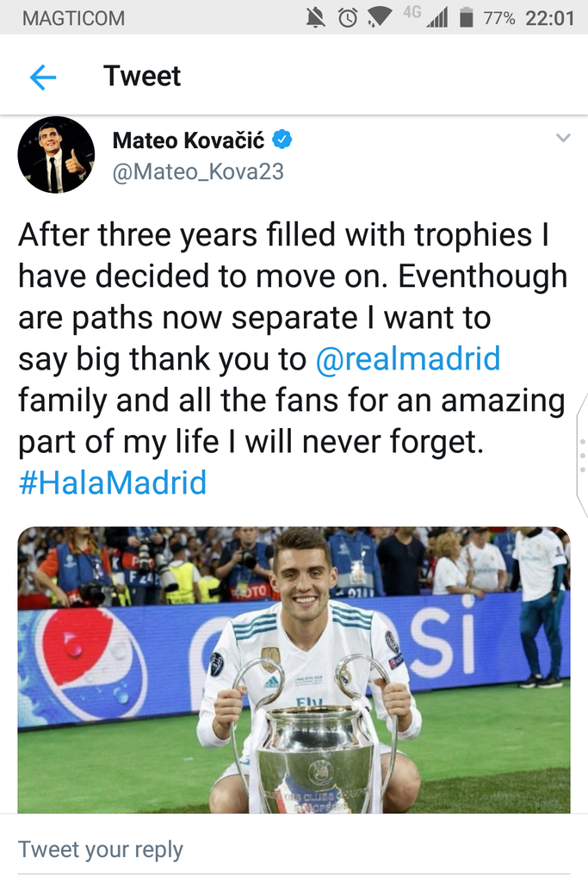Tap the alarm clock status icon

point(347,17)
